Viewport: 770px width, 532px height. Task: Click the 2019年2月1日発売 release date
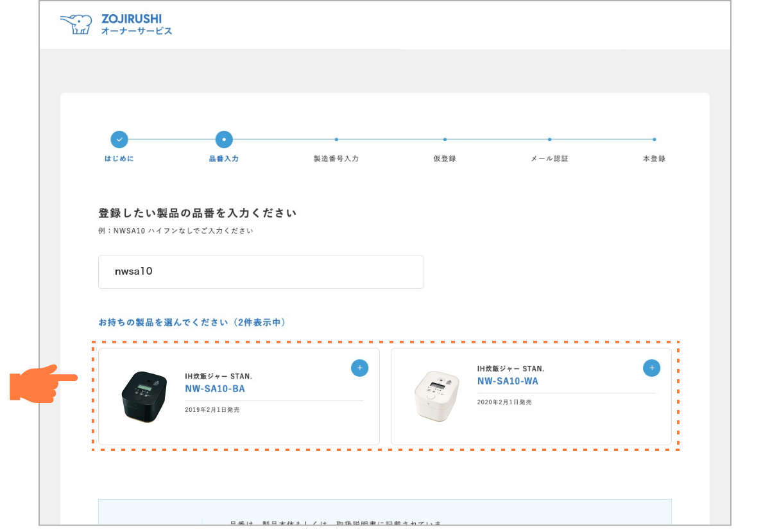click(212, 409)
